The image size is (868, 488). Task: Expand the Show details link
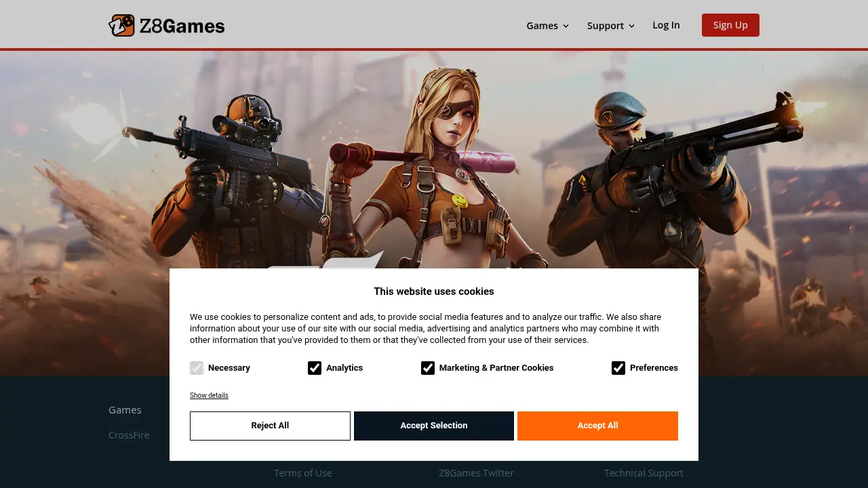click(209, 395)
